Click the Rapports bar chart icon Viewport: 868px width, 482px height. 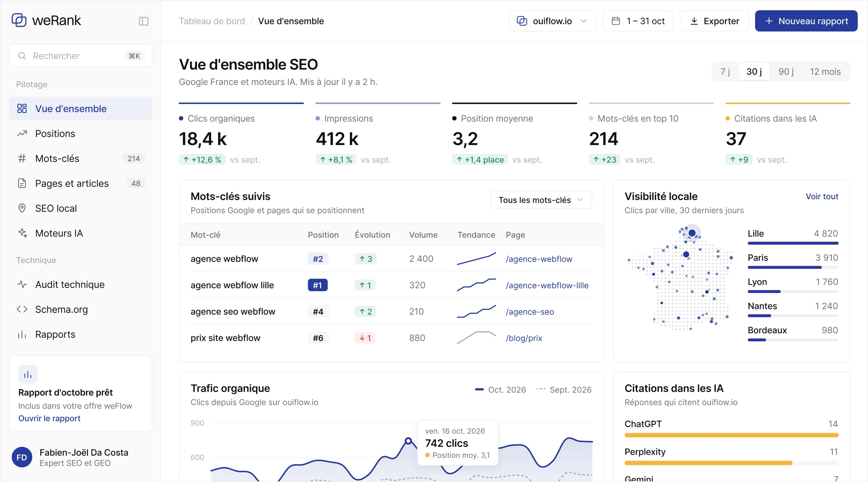tap(22, 334)
